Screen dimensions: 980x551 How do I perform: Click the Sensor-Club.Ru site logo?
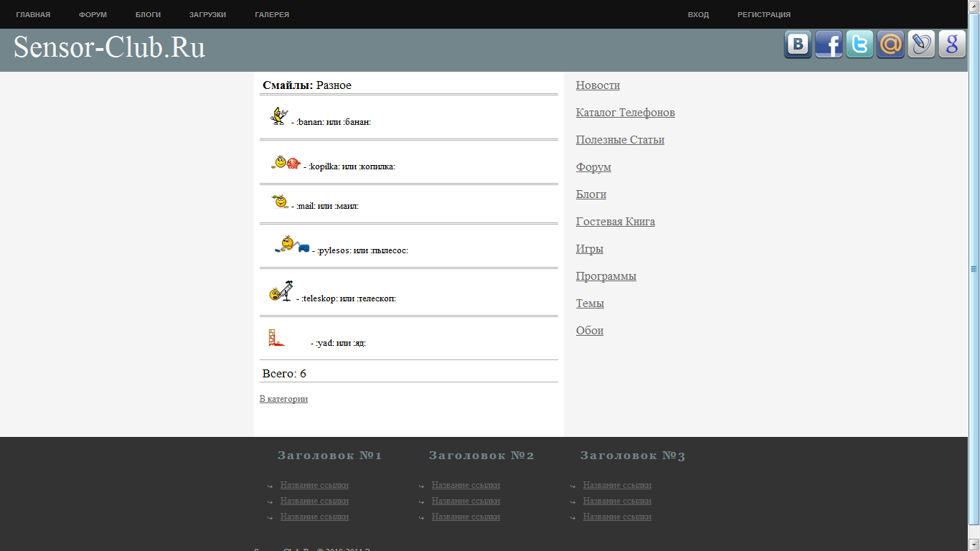110,48
